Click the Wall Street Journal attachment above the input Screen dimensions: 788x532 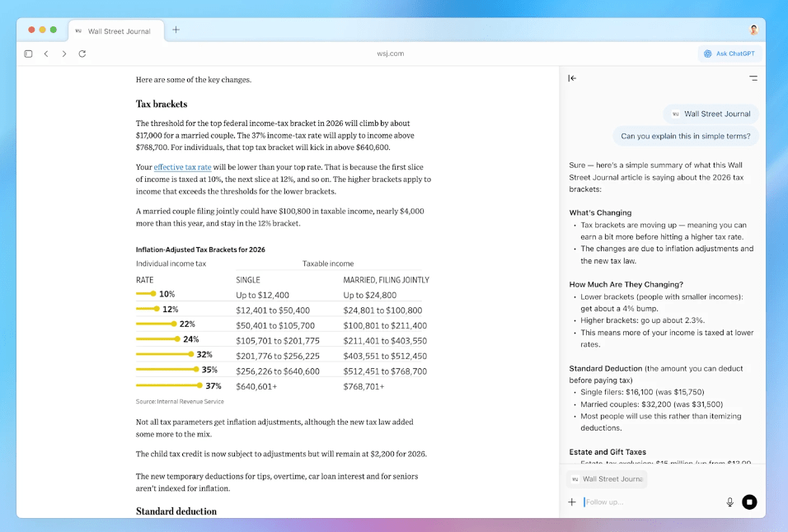[606, 478]
